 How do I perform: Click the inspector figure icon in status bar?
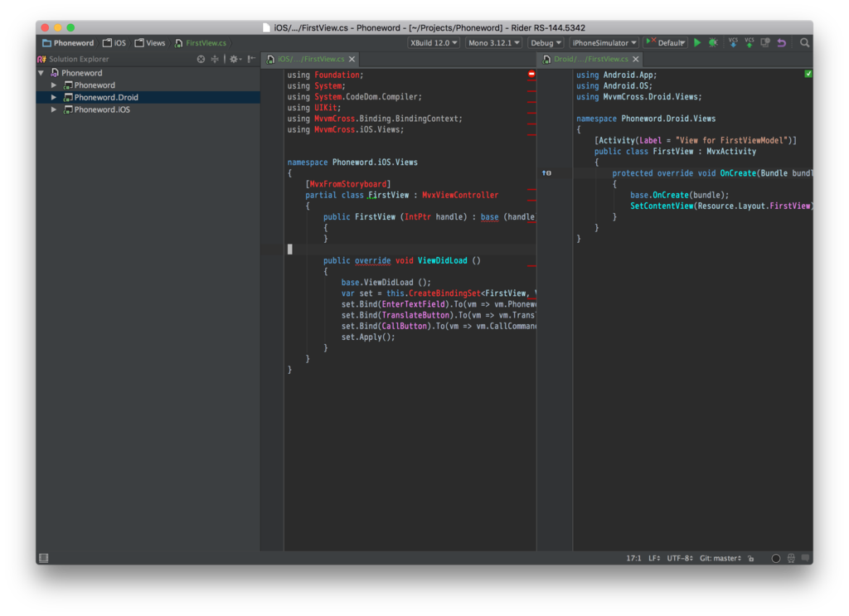791,558
